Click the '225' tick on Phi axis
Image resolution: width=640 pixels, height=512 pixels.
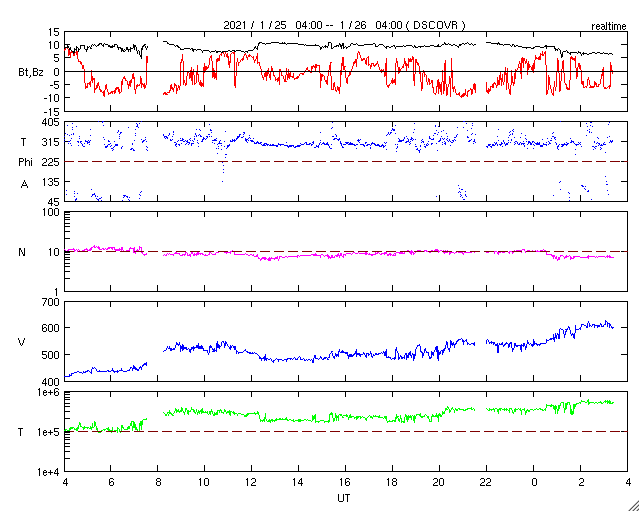click(51, 162)
